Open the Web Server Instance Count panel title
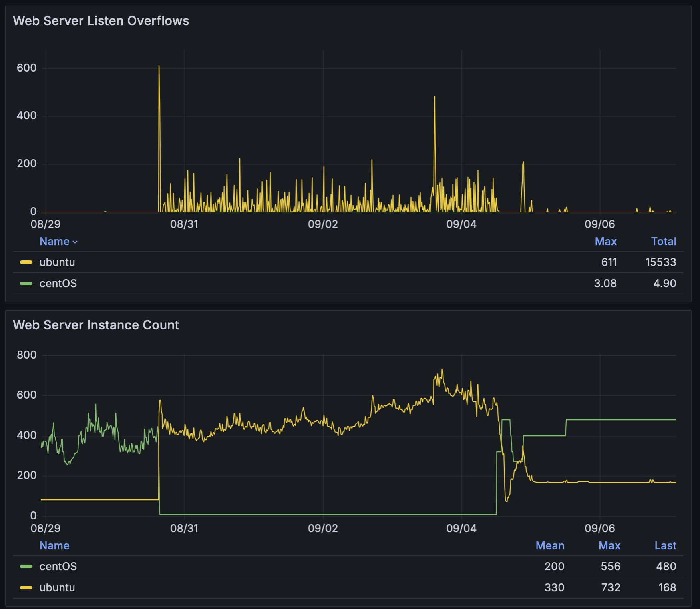This screenshot has height=609, width=700. pos(96,325)
